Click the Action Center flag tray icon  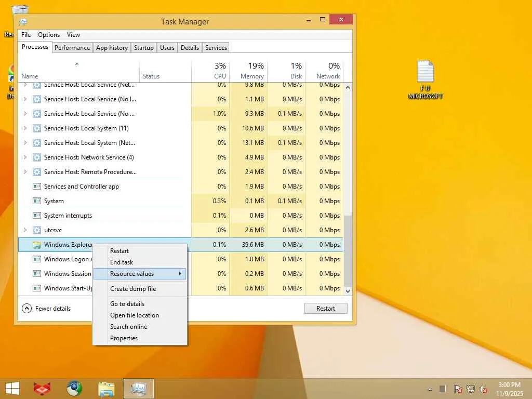pos(458,389)
